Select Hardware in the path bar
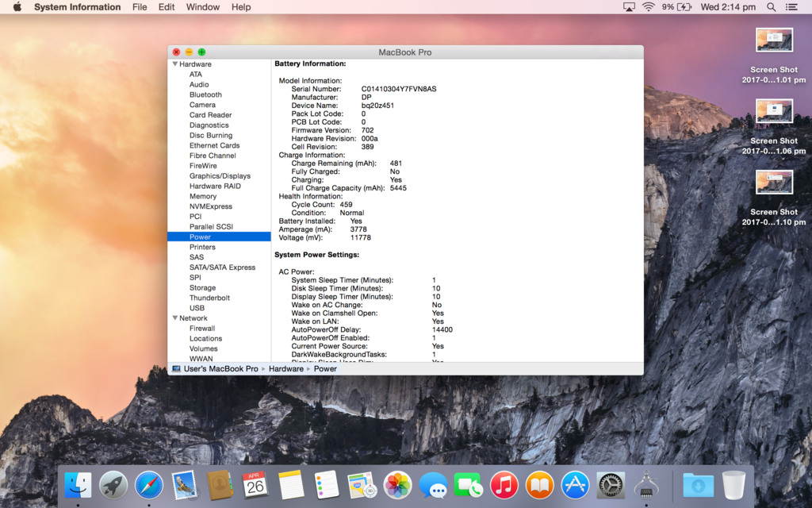The width and height of the screenshot is (812, 508). [x=285, y=368]
